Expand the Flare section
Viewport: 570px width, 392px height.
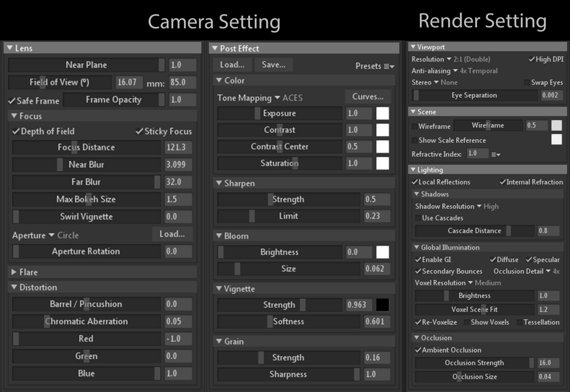pyautogui.click(x=14, y=272)
